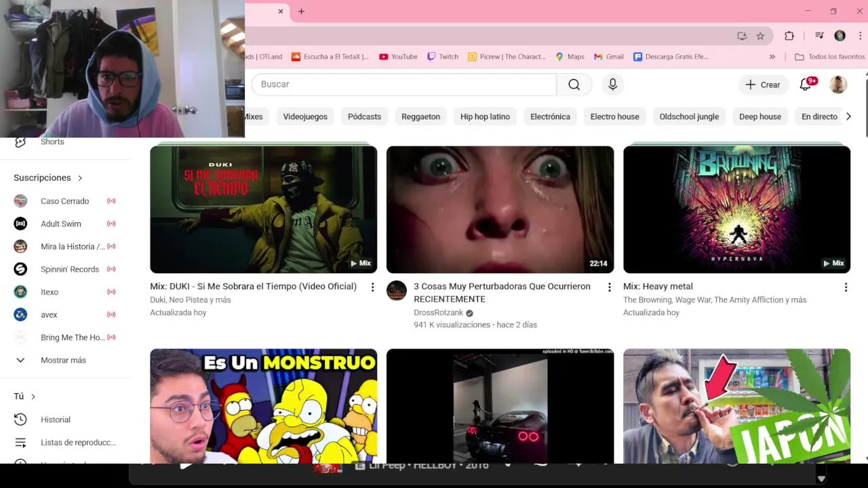Open the Twitch bookmark

coord(442,57)
